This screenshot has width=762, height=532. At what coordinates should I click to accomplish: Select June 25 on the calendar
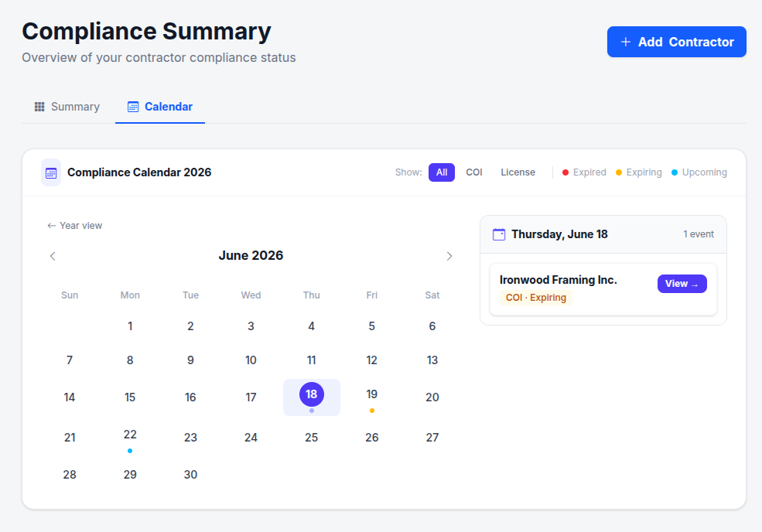(x=312, y=437)
